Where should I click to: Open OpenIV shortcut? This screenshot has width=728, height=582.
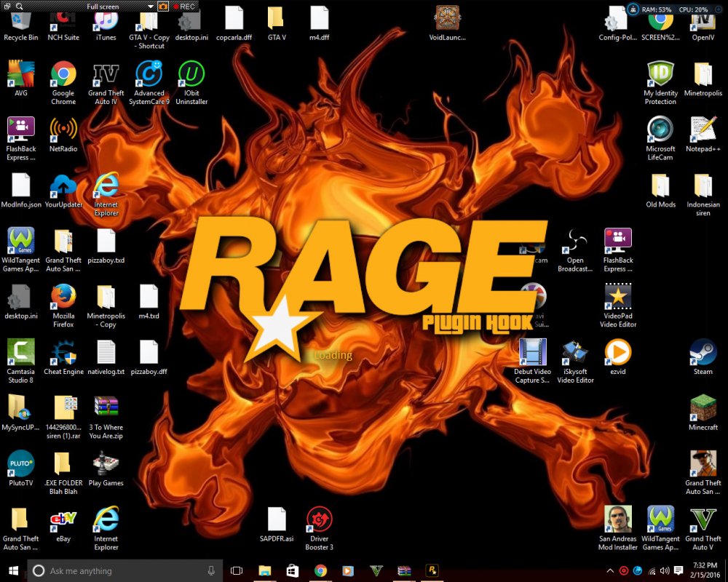click(703, 27)
